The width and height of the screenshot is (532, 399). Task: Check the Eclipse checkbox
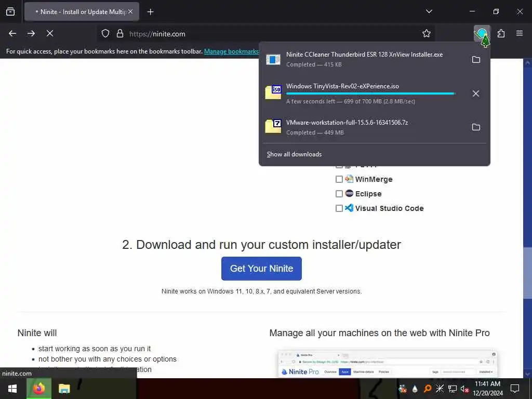click(339, 194)
